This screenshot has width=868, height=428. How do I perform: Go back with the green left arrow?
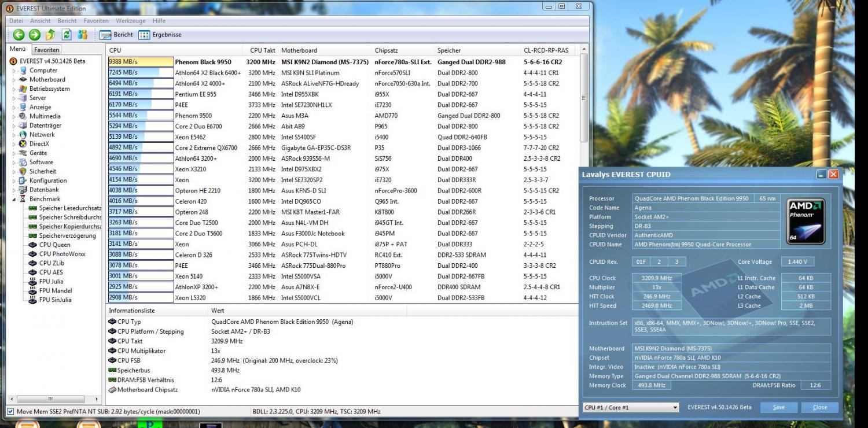(19, 35)
